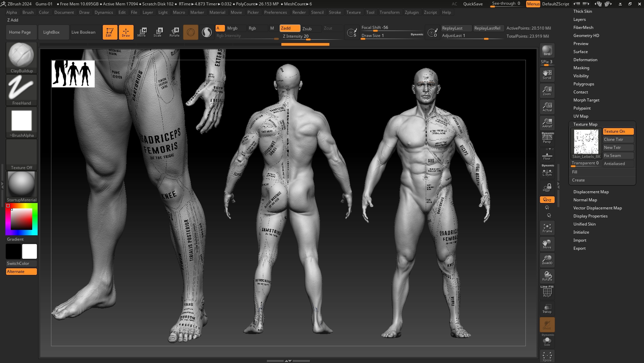644x363 pixels.
Task: Click the right shelf Move icon
Action: (547, 244)
